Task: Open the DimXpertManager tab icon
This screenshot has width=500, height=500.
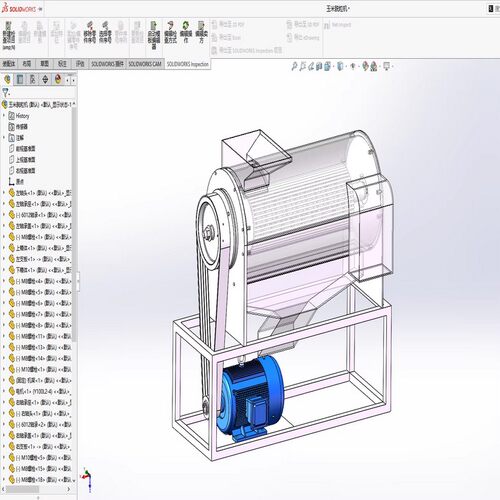Action: point(45,79)
